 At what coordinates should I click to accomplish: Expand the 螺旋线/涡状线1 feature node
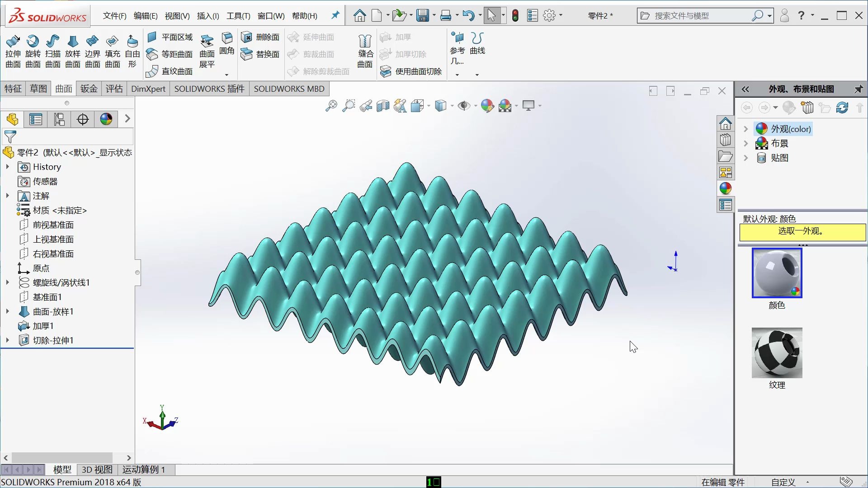pos(8,282)
